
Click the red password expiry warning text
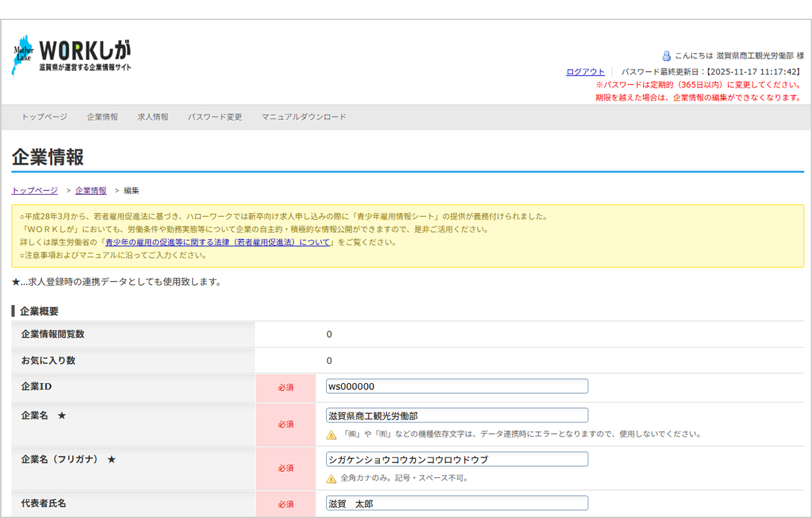698,85
